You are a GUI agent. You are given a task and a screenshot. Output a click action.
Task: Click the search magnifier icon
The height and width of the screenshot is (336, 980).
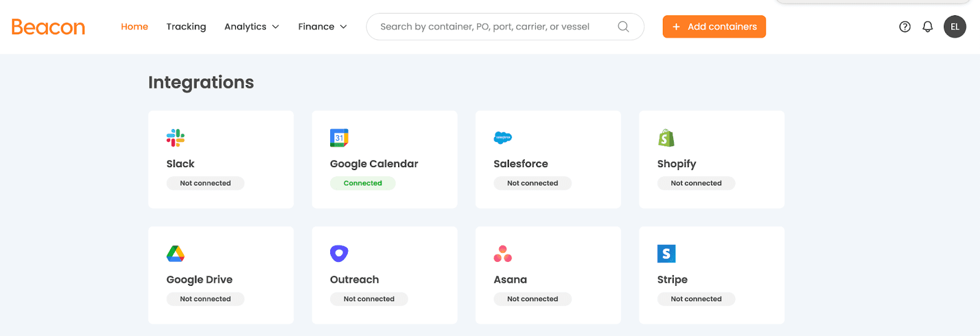(x=624, y=27)
